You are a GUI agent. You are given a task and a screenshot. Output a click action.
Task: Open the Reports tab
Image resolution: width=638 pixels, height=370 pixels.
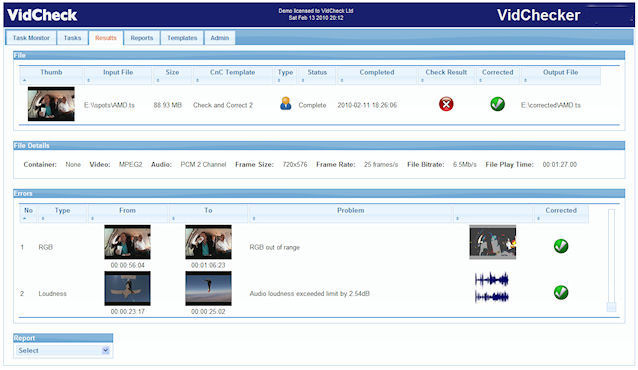tap(142, 38)
